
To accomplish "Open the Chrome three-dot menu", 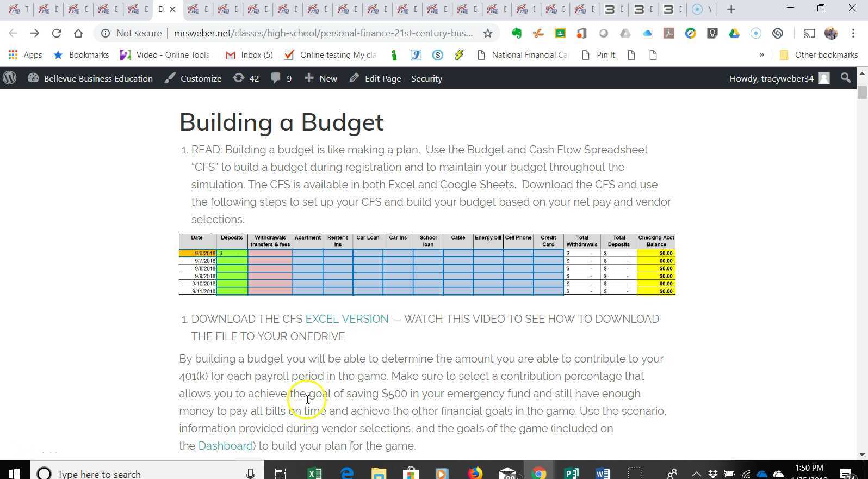I will point(854,33).
